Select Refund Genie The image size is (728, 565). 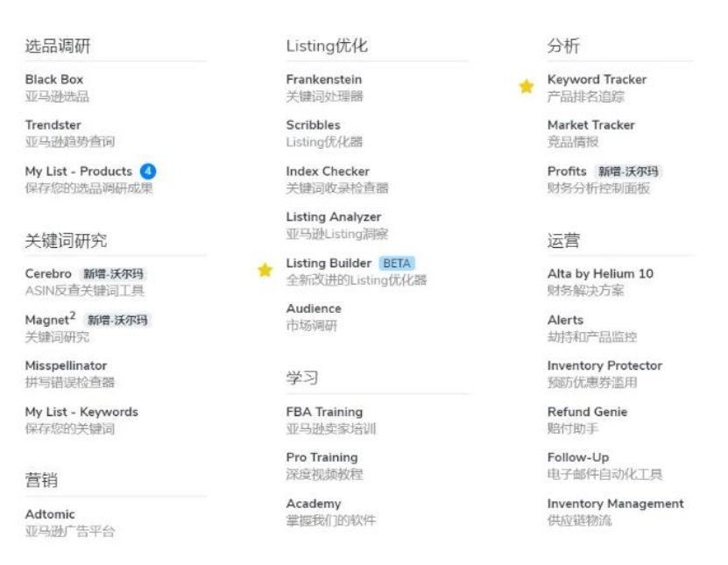[587, 413]
